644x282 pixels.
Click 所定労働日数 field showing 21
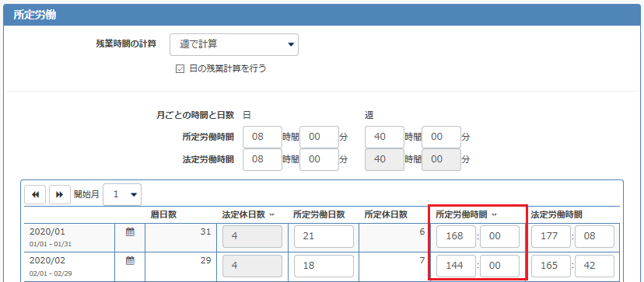(324, 236)
